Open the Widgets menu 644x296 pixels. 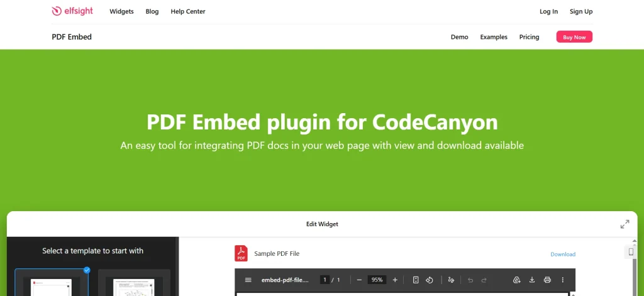pos(121,11)
